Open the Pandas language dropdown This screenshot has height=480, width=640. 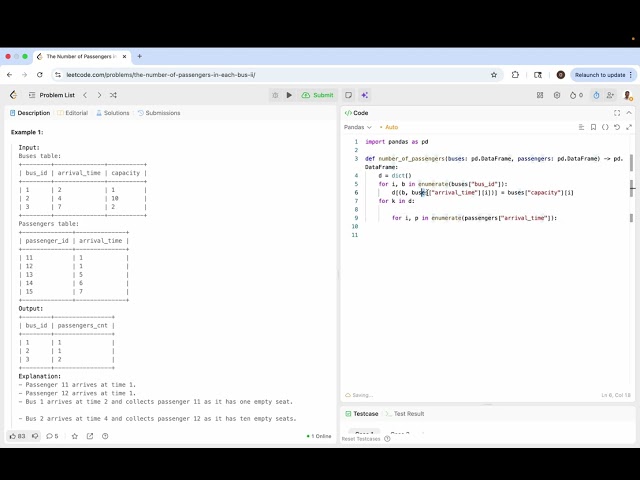click(x=358, y=127)
